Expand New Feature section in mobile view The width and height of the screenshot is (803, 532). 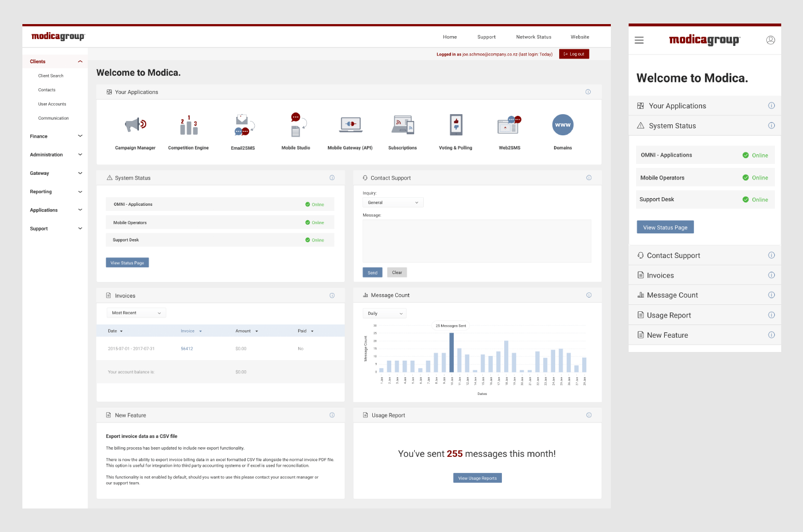point(705,335)
